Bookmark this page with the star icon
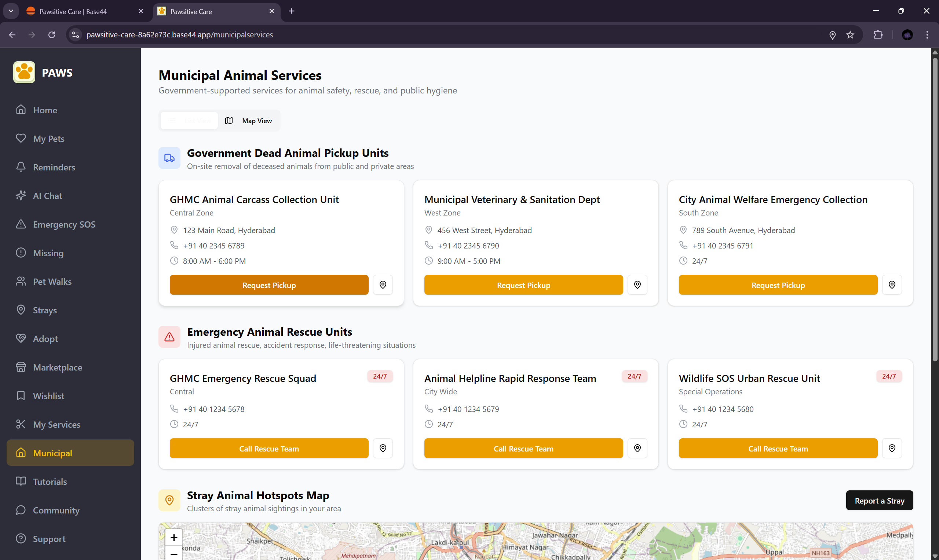 pos(850,35)
